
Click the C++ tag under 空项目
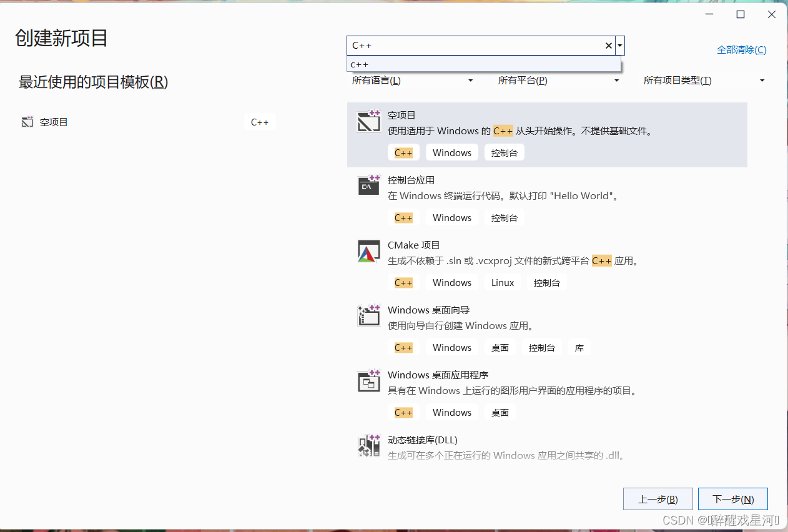(403, 152)
